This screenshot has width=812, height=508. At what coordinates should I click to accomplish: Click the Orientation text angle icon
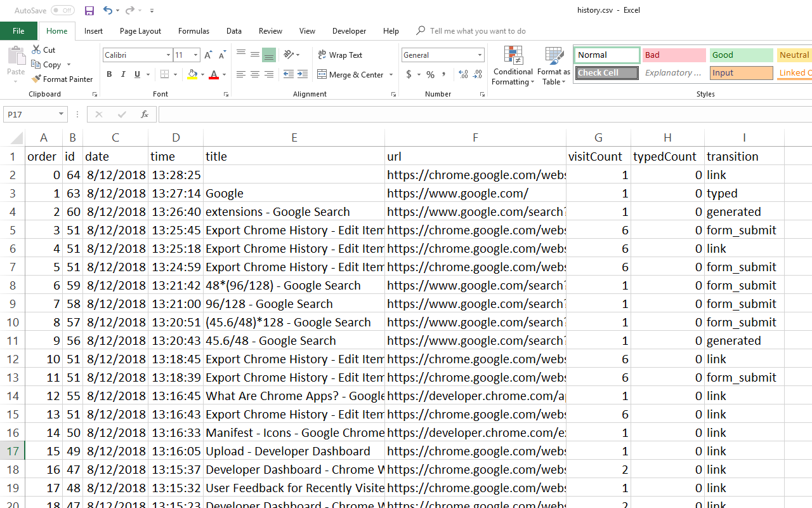tap(289, 55)
